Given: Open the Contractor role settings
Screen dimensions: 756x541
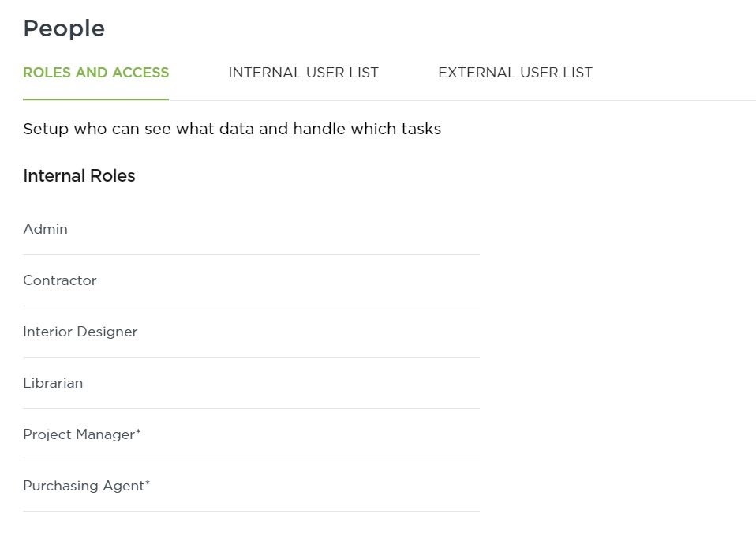Looking at the screenshot, I should (251, 280).
